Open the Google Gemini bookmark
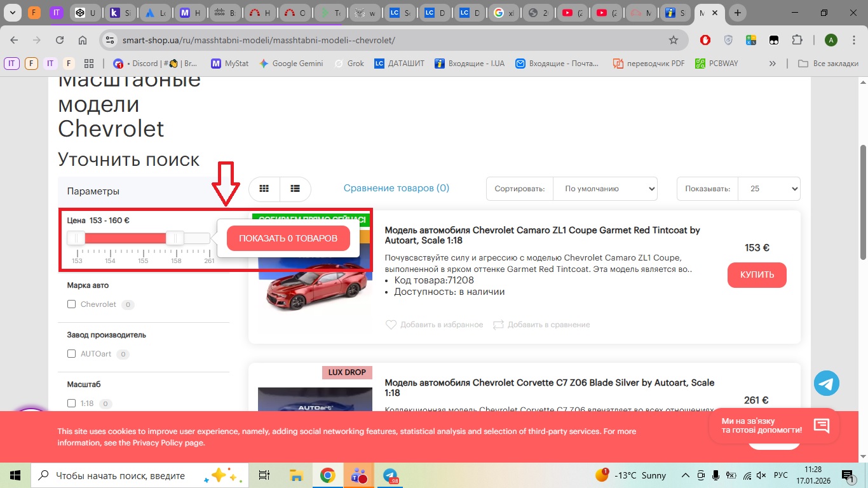868x488 pixels. [x=290, y=64]
